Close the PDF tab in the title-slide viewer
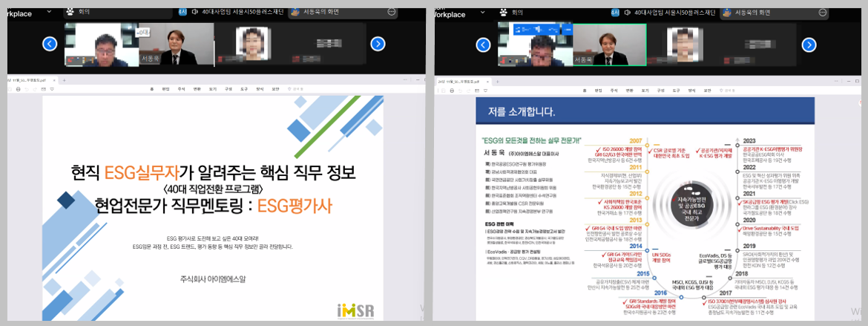Image resolution: width=868 pixels, height=326 pixels. [x=53, y=79]
